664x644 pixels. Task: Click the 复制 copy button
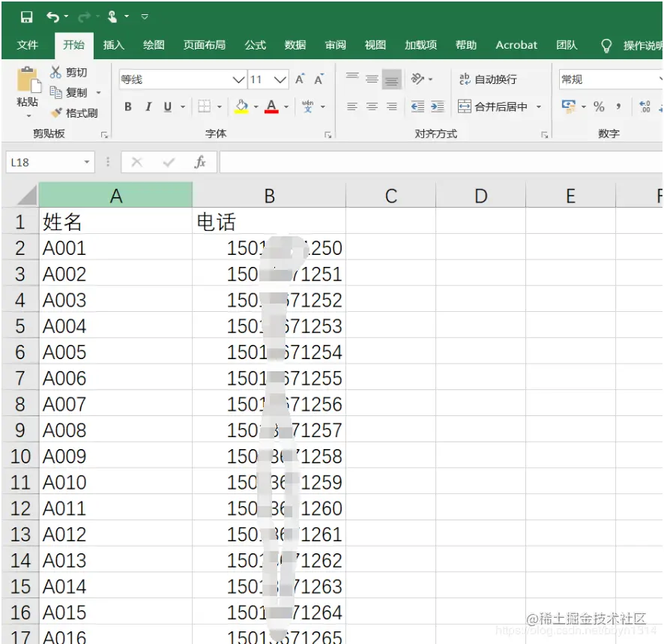coord(69,92)
